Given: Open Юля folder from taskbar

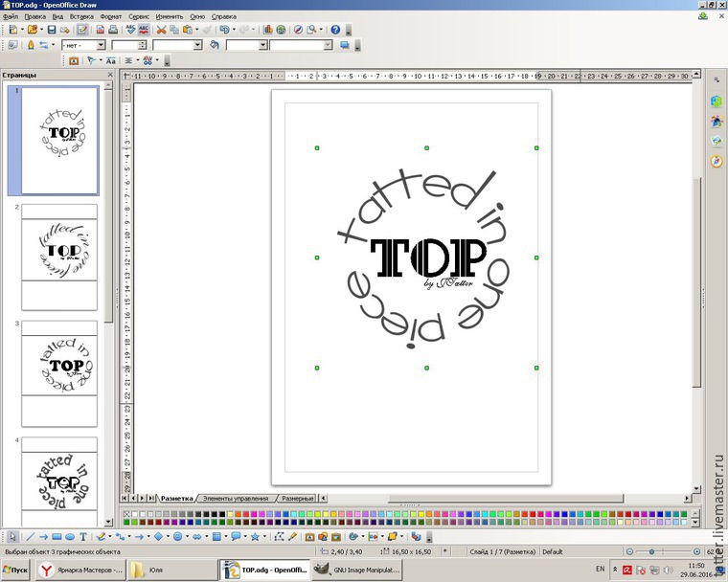Looking at the screenshot, I should pyautogui.click(x=171, y=570).
